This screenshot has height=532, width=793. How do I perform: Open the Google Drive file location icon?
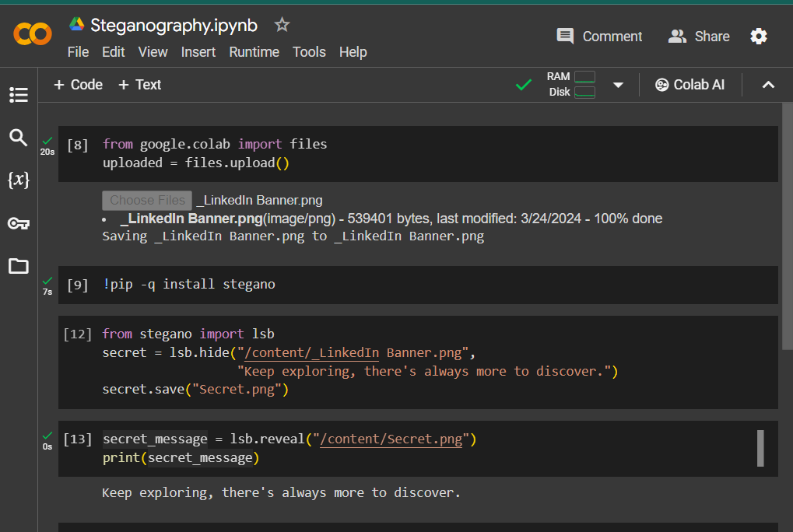(77, 24)
